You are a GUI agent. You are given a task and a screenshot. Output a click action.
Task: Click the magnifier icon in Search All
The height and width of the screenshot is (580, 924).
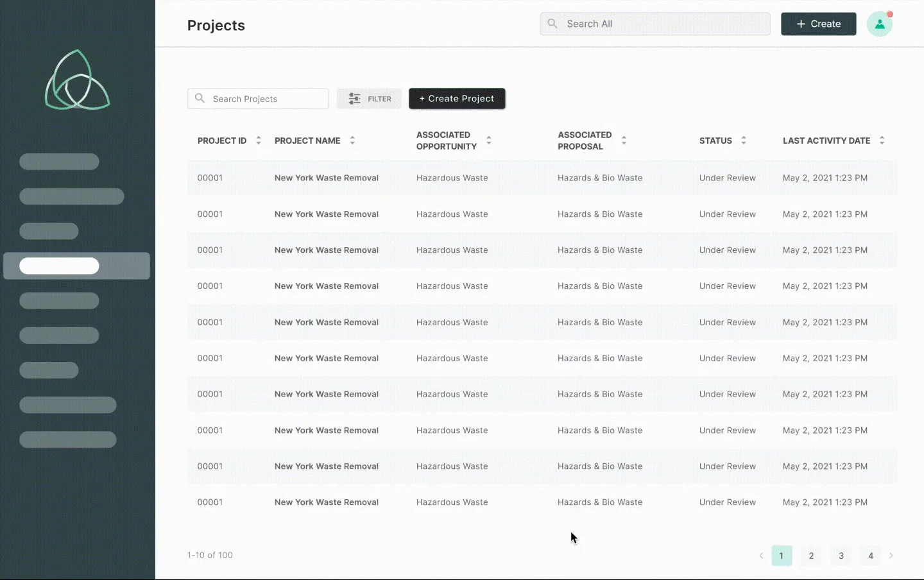pos(552,24)
